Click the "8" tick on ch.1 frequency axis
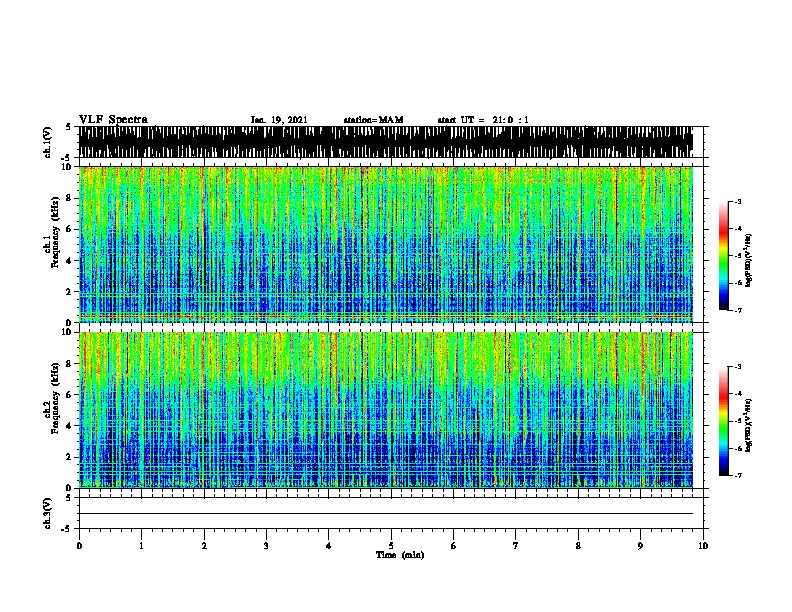The width and height of the screenshot is (792, 612). [x=70, y=198]
